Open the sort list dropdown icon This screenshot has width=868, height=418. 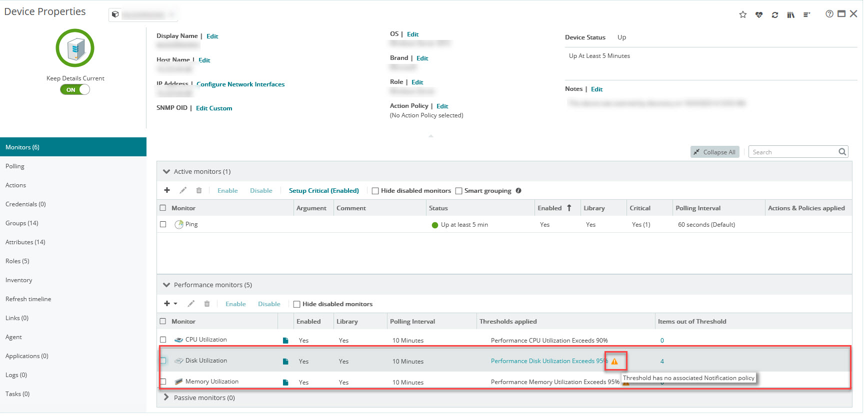point(806,14)
